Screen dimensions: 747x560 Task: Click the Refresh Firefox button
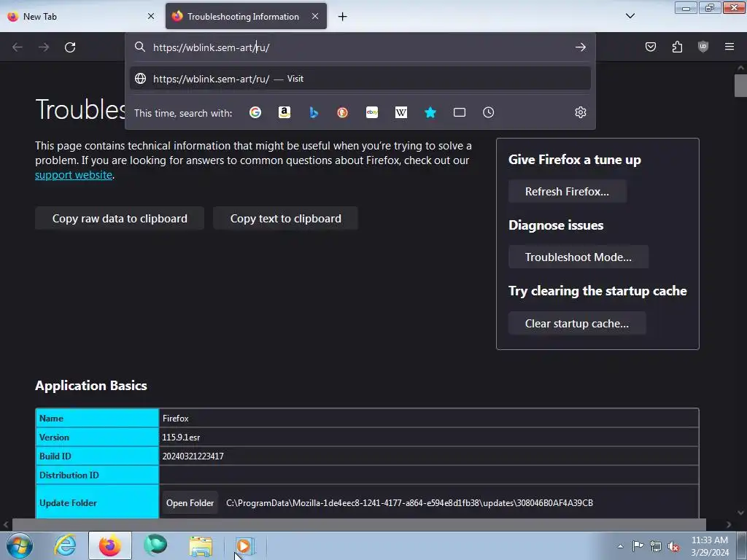click(567, 192)
